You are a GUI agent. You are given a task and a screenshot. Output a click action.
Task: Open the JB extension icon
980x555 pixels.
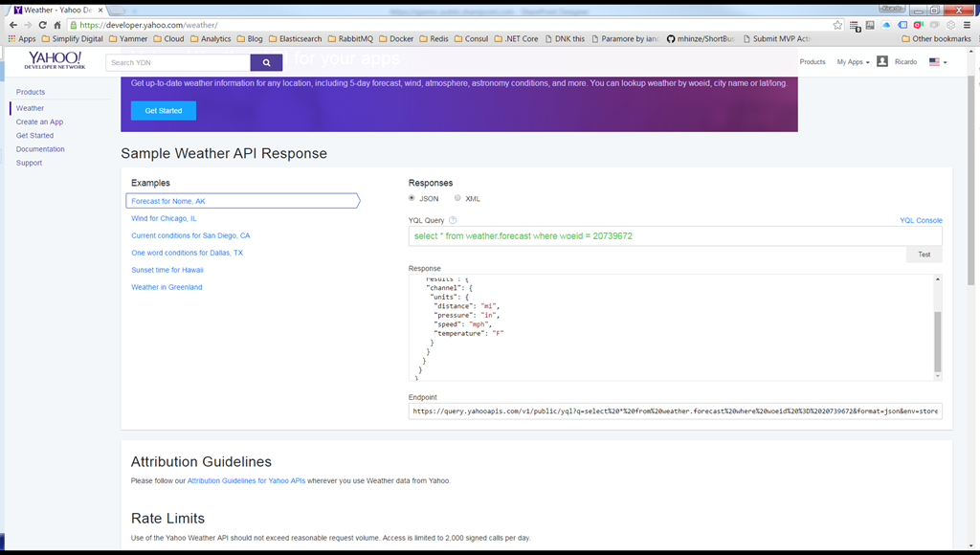pyautogui.click(x=870, y=25)
